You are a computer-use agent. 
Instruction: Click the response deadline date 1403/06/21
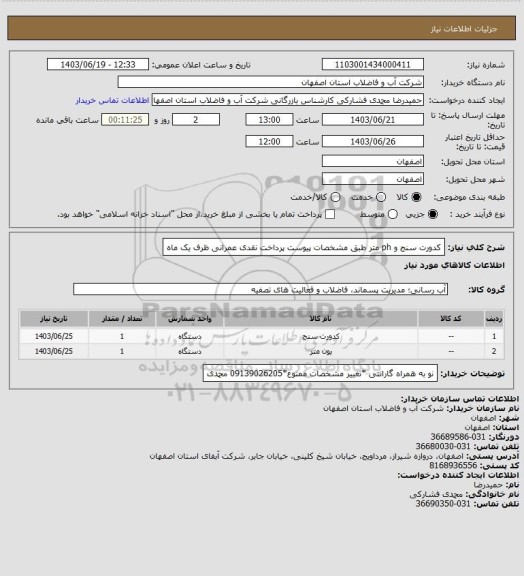pyautogui.click(x=373, y=120)
